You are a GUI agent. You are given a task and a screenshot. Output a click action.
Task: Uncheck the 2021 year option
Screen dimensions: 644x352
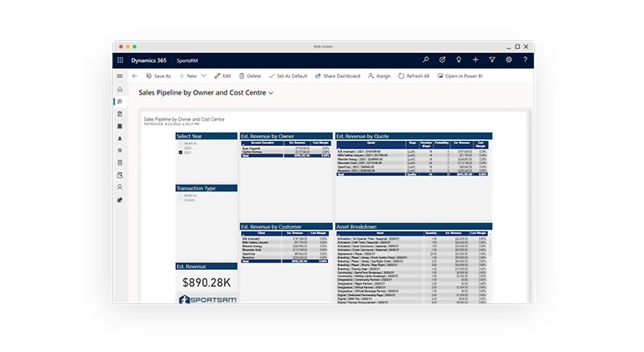[x=180, y=153]
